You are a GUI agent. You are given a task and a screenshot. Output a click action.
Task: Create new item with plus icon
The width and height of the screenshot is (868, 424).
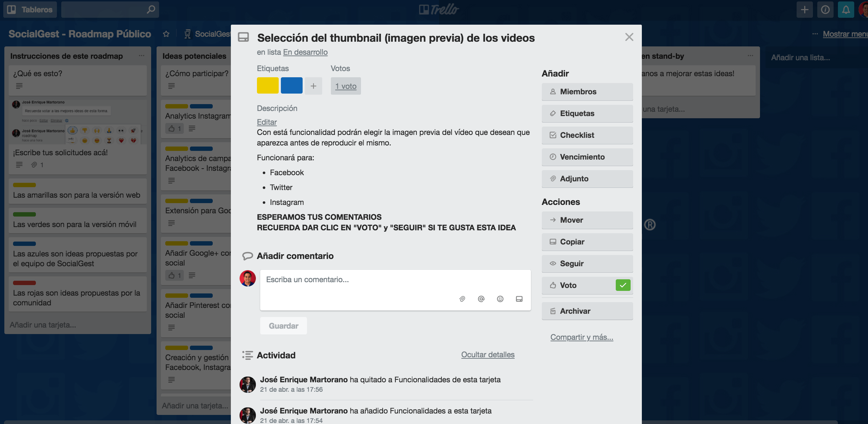pos(804,9)
